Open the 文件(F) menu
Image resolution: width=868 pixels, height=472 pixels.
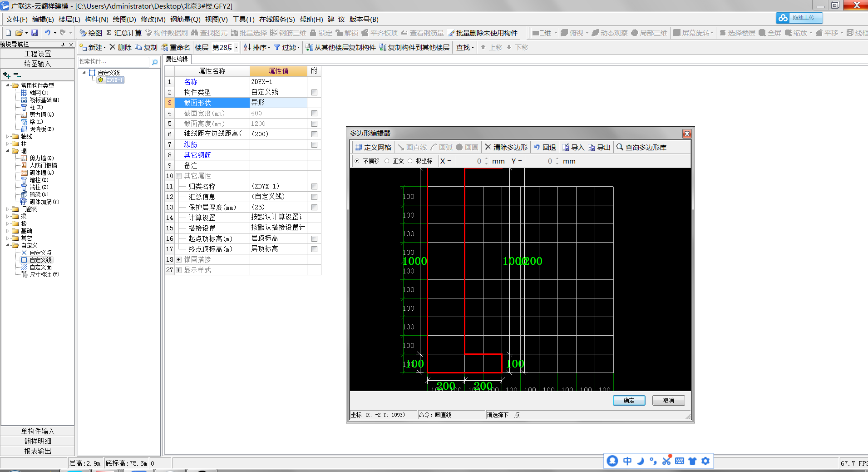click(x=16, y=19)
